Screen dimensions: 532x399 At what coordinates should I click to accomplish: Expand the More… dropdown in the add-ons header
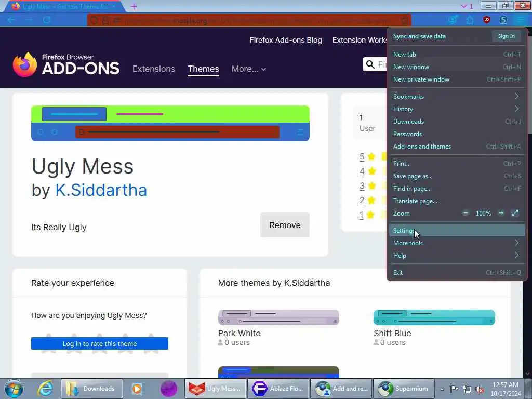[249, 69]
